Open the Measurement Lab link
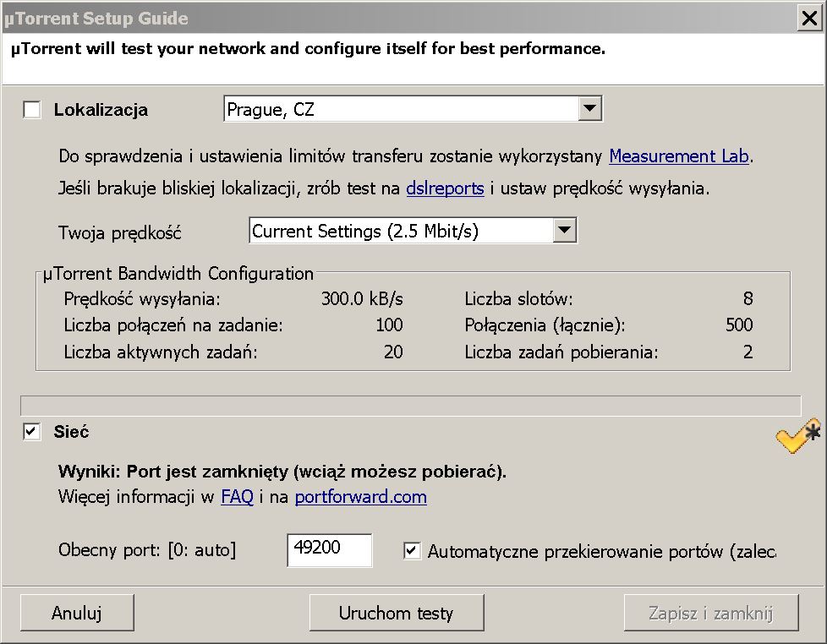This screenshot has width=827, height=644. pos(679,156)
